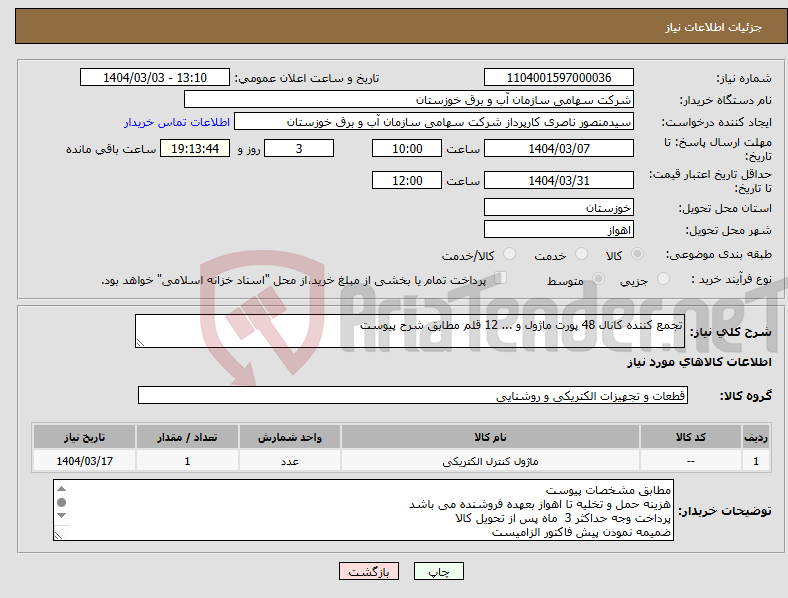Click the unit cell عدد

[290, 461]
